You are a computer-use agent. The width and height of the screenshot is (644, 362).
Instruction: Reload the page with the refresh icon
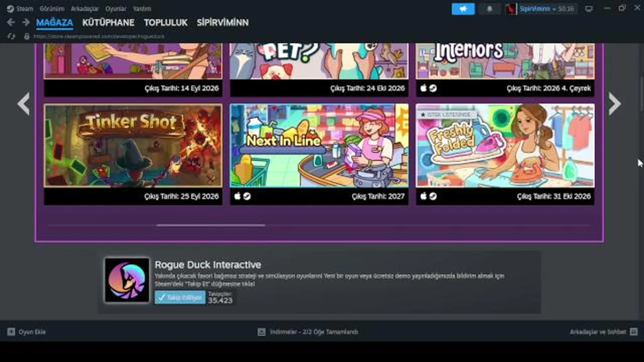click(x=11, y=36)
